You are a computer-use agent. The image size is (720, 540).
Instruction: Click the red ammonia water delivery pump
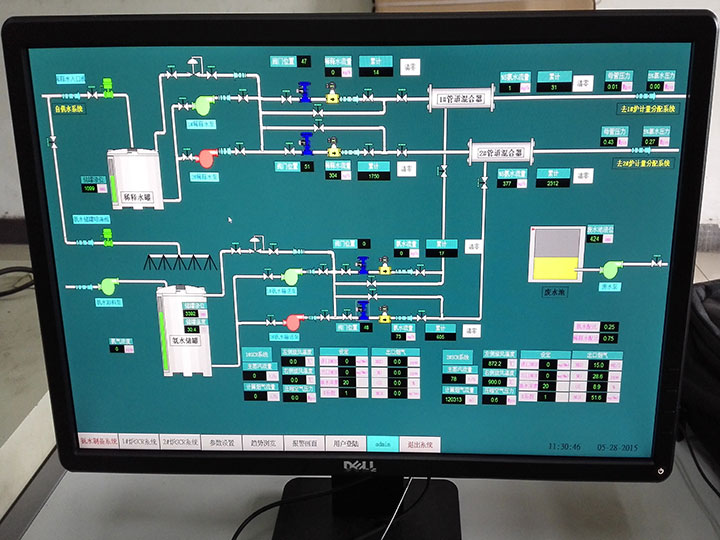pos(294,321)
